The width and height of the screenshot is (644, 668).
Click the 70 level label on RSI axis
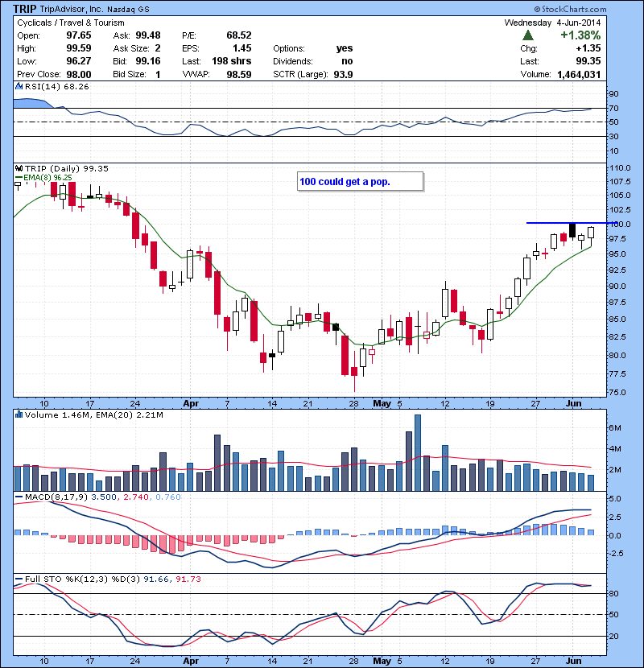click(614, 108)
